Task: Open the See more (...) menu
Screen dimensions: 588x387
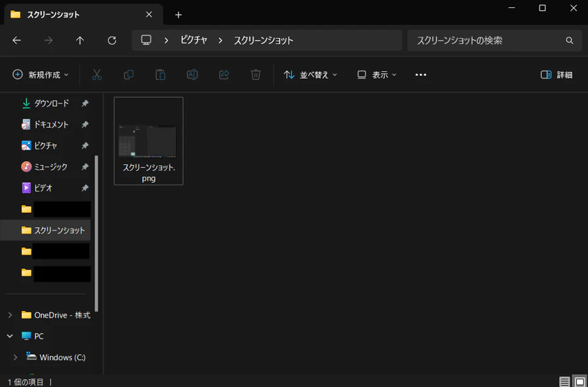Action: [x=420, y=74]
